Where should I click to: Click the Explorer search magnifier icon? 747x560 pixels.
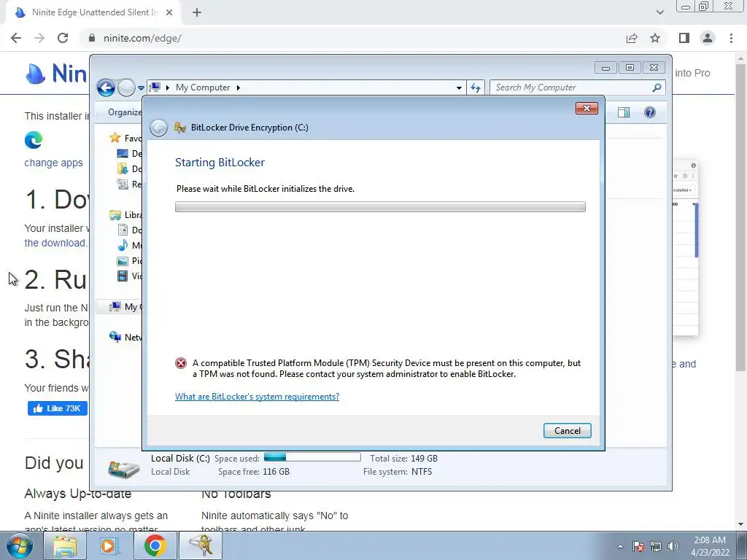[x=657, y=87]
